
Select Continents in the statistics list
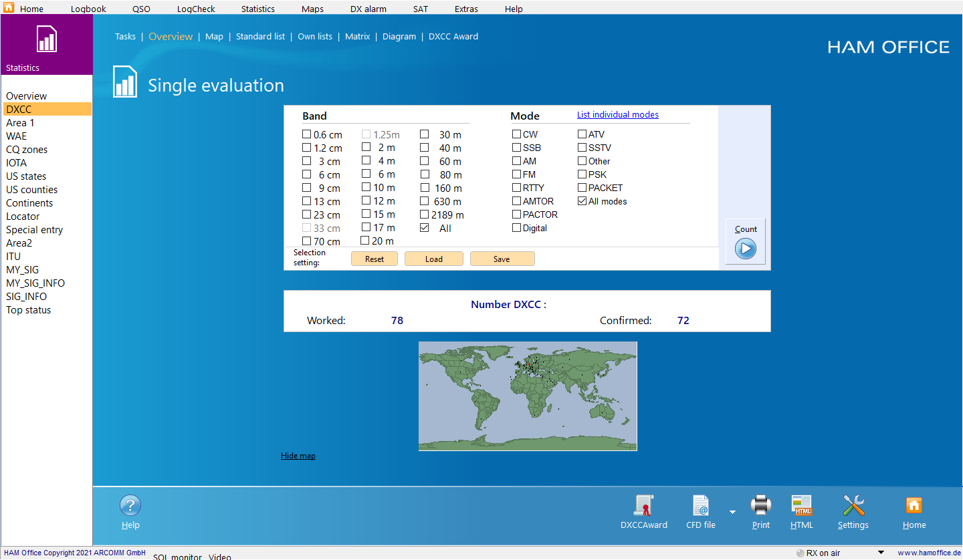click(29, 203)
